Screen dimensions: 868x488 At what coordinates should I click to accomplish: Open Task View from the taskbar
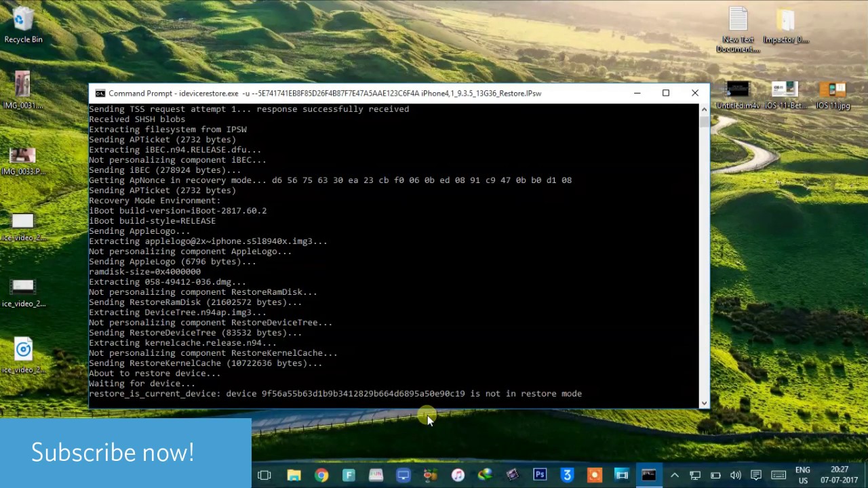(264, 475)
